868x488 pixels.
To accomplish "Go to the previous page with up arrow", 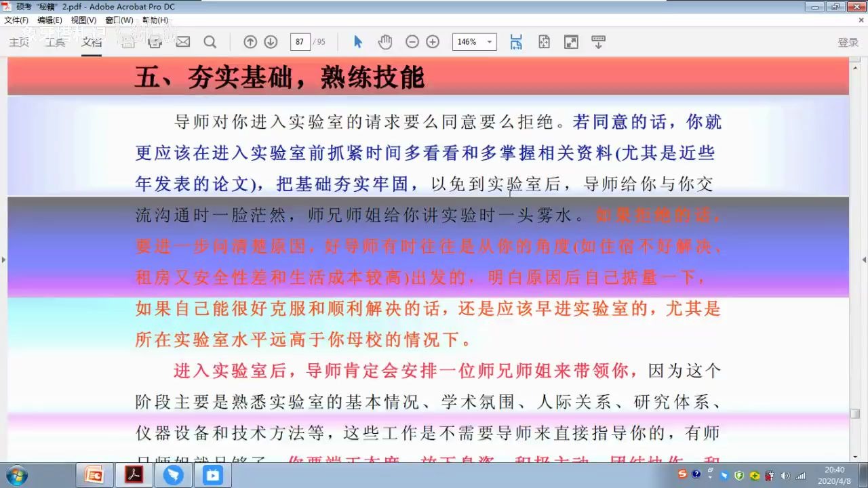I will [x=250, y=41].
